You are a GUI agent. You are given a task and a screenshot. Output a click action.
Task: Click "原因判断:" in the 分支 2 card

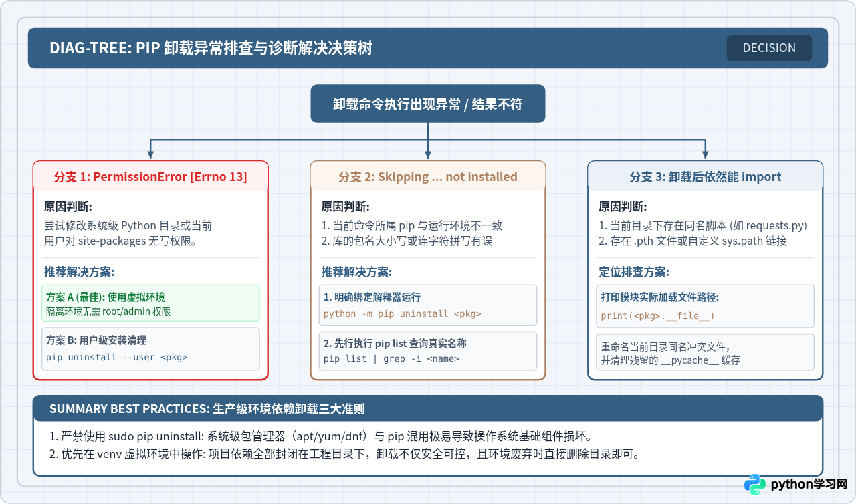[x=346, y=207]
